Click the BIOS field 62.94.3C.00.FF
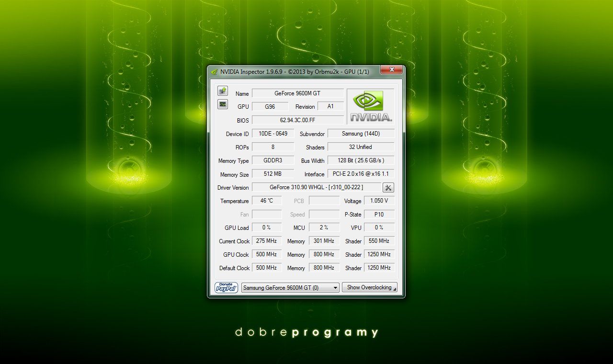 [297, 120]
